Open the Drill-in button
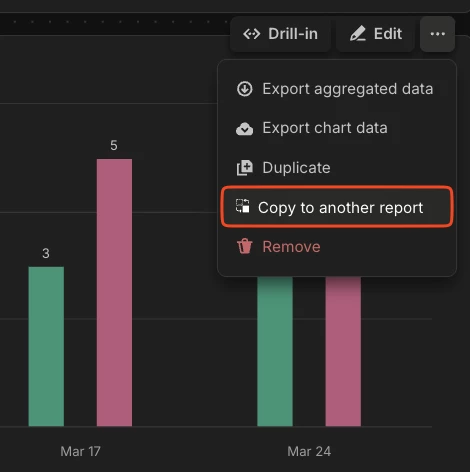 (280, 34)
